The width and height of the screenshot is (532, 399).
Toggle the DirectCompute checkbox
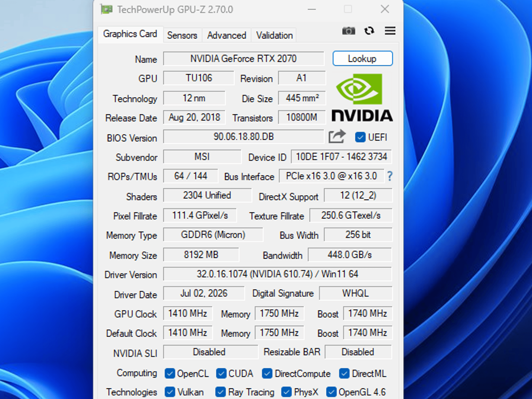pyautogui.click(x=267, y=374)
